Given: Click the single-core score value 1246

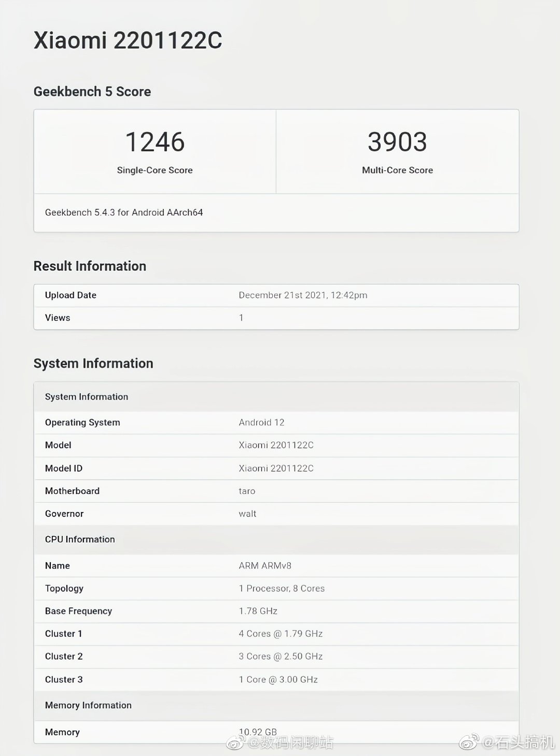Looking at the screenshot, I should click(155, 142).
